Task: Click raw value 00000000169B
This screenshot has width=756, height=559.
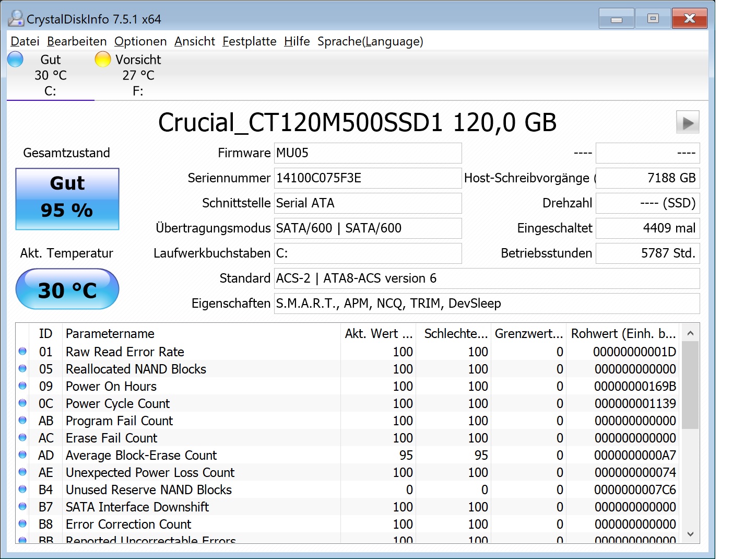Action: click(635, 387)
